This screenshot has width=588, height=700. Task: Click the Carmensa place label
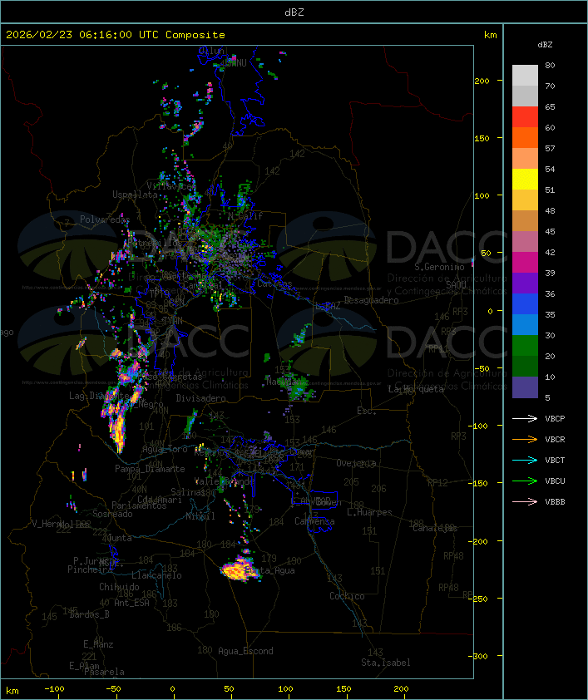[x=314, y=521]
